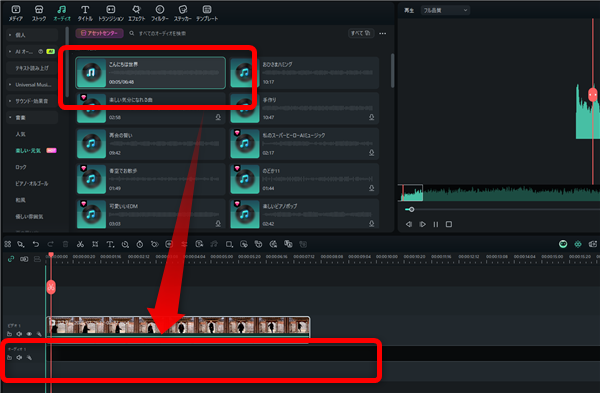The height and width of the screenshot is (393, 600).
Task: Click the アセットセンター button
Action: [99, 33]
